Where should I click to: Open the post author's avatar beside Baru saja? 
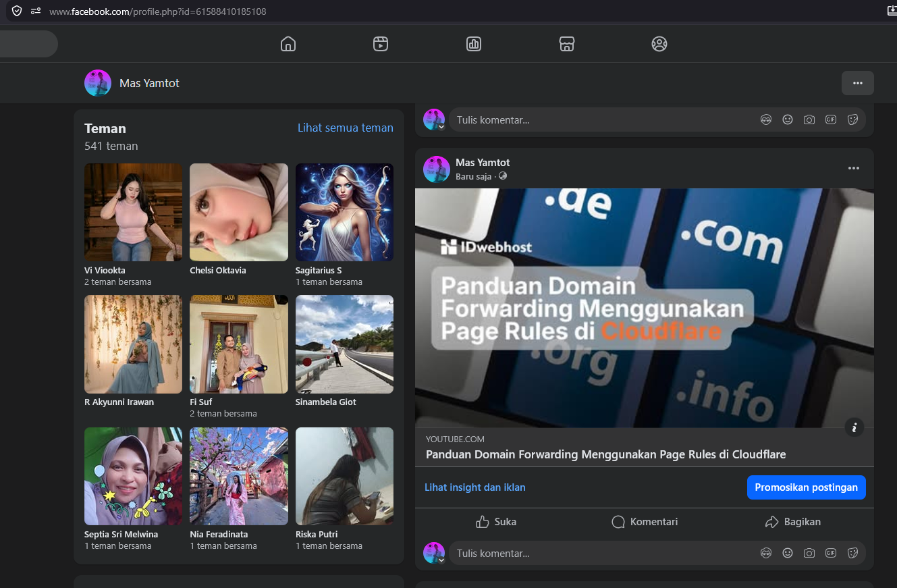click(x=437, y=169)
